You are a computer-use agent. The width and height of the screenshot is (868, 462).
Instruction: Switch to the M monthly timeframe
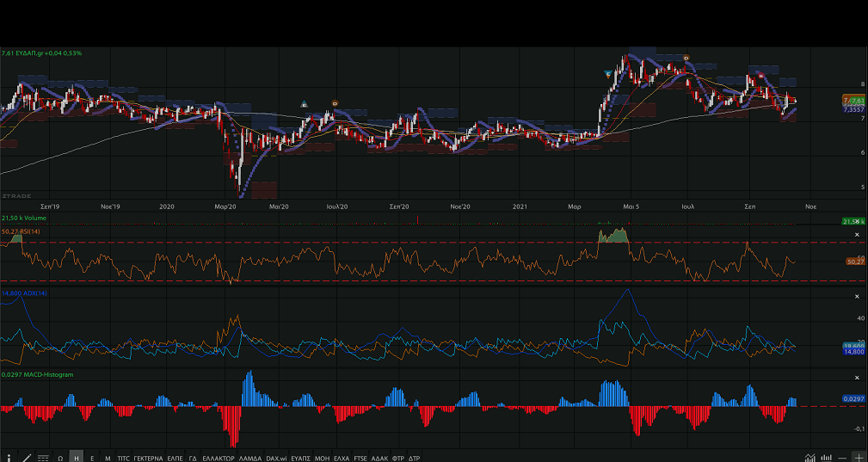(108, 458)
